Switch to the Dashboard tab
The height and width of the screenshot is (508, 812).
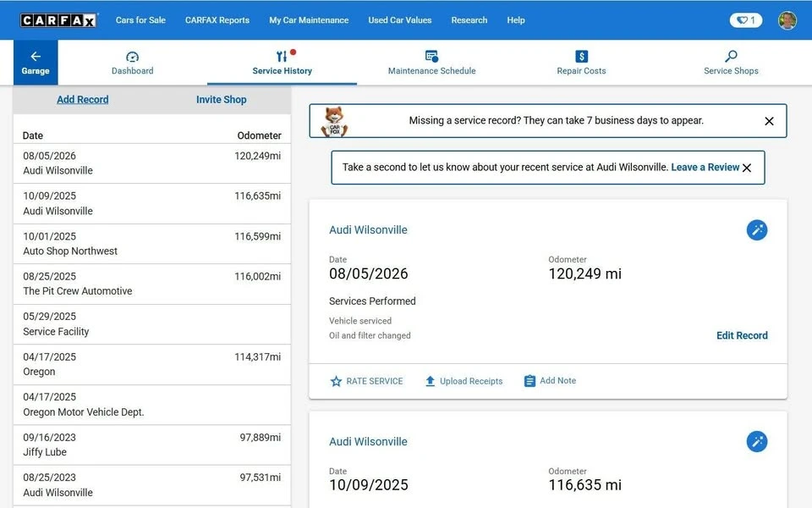[x=133, y=63]
